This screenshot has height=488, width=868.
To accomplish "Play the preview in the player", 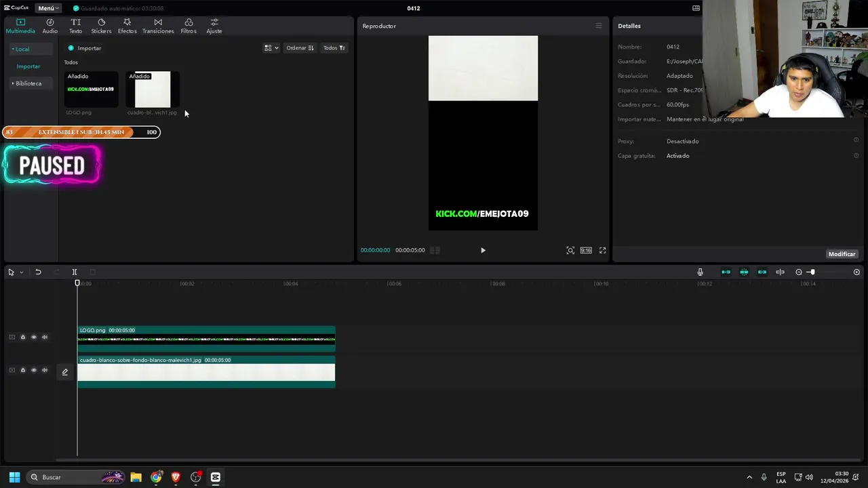I will point(483,250).
